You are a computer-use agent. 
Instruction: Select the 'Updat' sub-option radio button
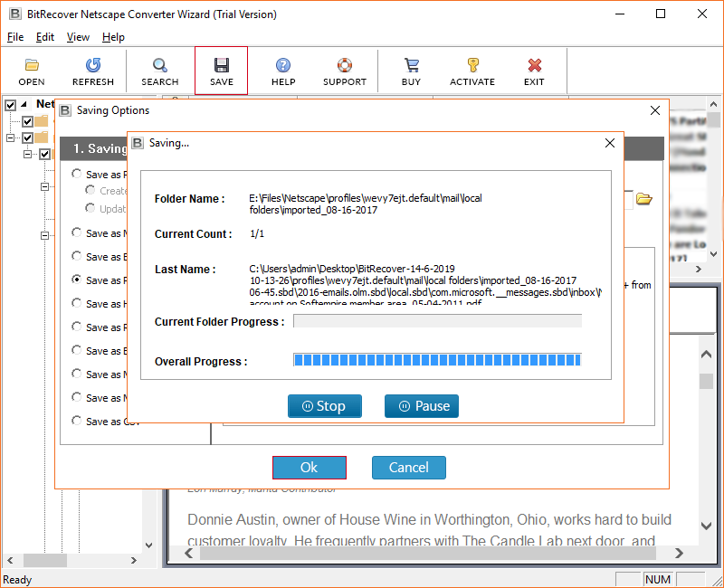point(90,208)
